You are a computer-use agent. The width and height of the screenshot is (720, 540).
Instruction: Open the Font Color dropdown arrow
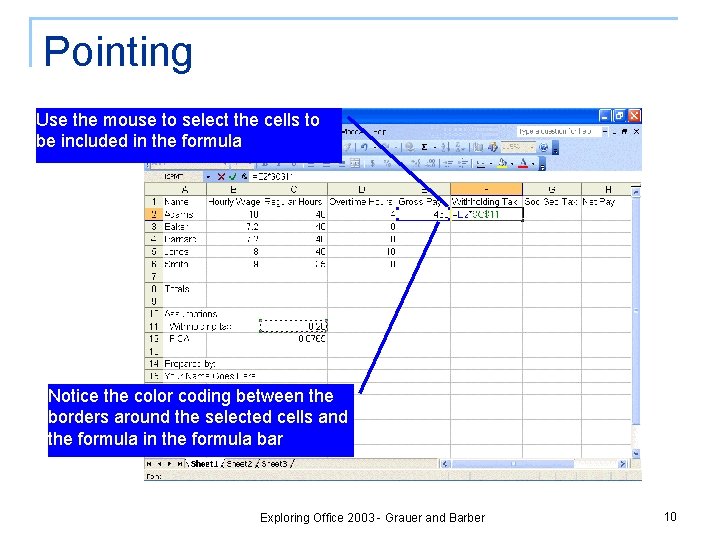[x=533, y=164]
